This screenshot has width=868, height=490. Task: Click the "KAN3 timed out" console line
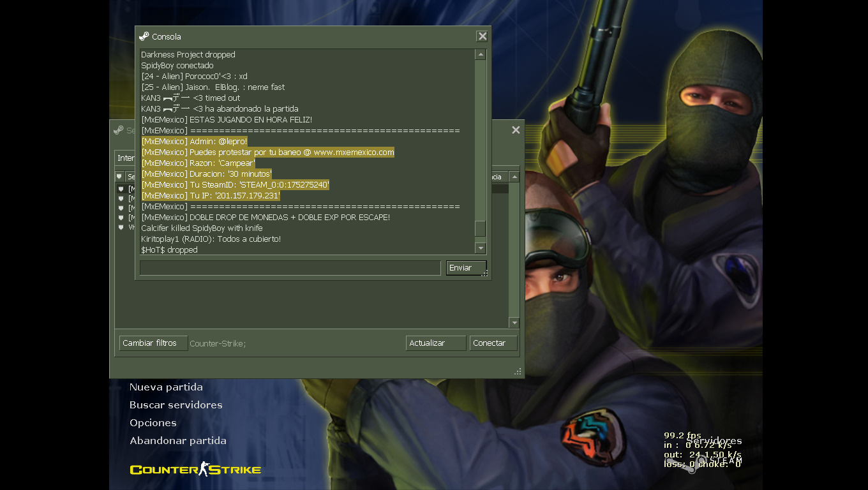[191, 98]
